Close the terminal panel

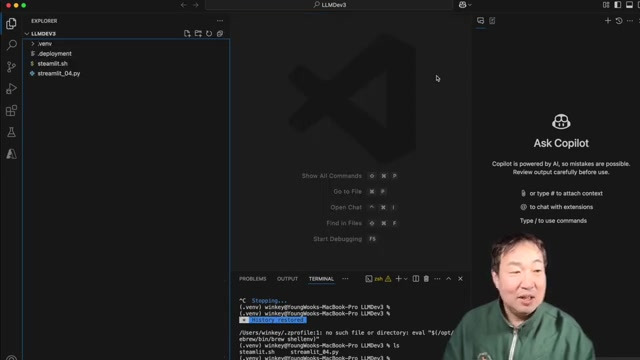tap(460, 279)
